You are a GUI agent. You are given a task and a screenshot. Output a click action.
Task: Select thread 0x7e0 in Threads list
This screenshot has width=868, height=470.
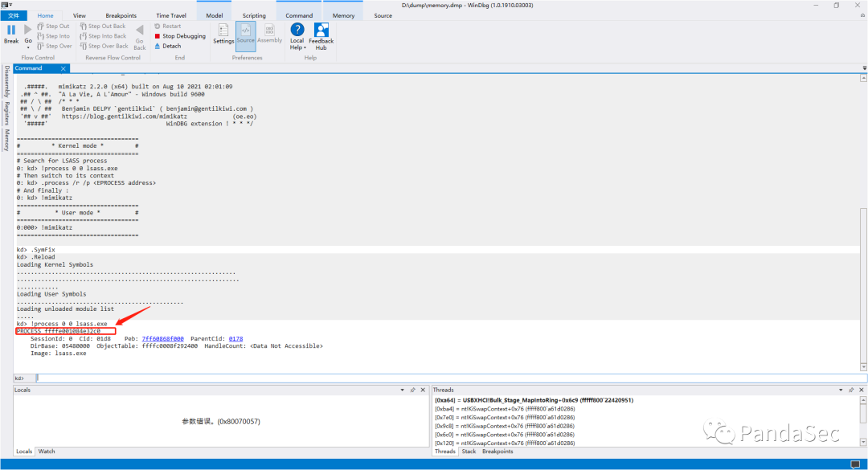pyautogui.click(x=505, y=418)
